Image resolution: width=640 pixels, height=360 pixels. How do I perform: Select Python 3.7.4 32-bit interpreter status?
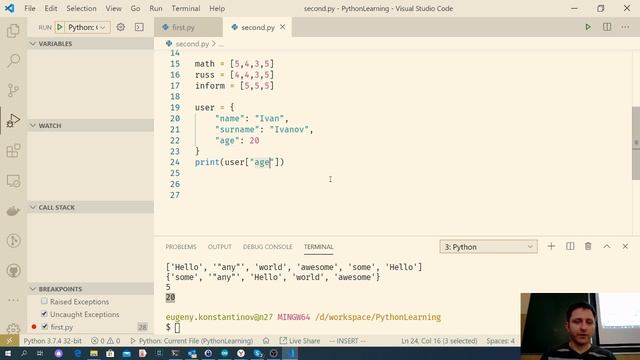[53, 341]
